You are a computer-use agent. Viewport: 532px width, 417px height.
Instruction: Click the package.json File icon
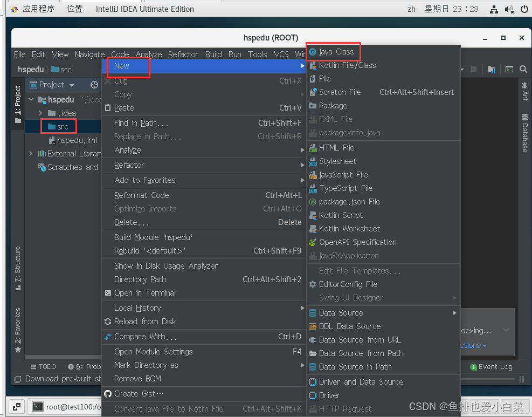(313, 202)
